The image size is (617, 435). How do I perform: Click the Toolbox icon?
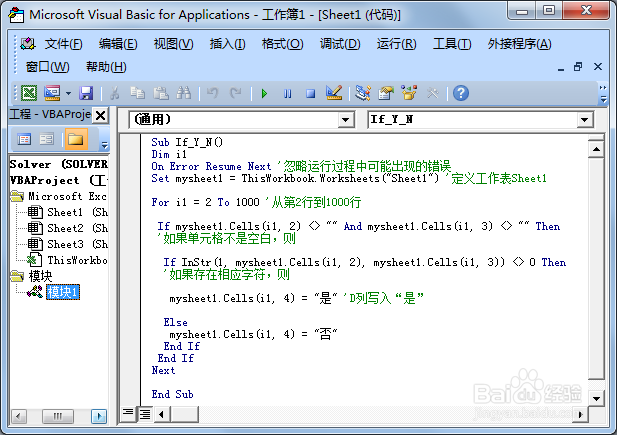pyautogui.click(x=432, y=93)
